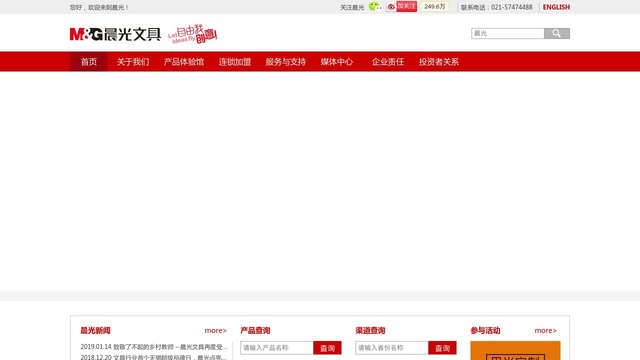Image resolution: width=640 pixels, height=360 pixels.
Task: Click the 参与活动 heading
Action: pyautogui.click(x=485, y=331)
